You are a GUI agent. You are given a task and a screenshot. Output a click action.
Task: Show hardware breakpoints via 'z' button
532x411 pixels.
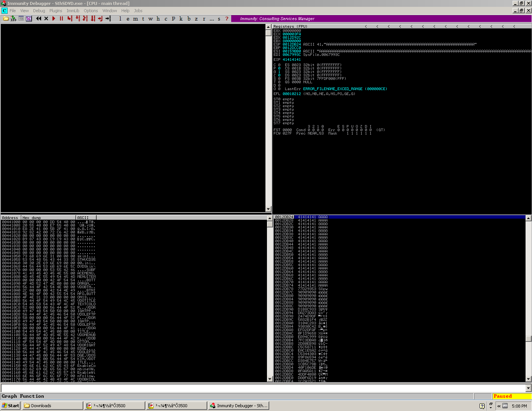(x=196, y=18)
